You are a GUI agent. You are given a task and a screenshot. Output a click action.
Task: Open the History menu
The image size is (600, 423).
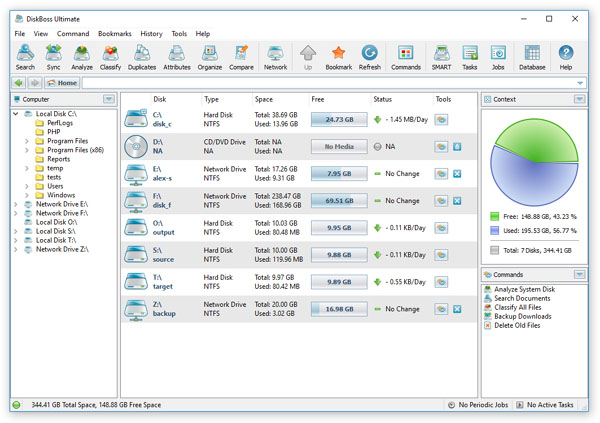pyautogui.click(x=151, y=34)
